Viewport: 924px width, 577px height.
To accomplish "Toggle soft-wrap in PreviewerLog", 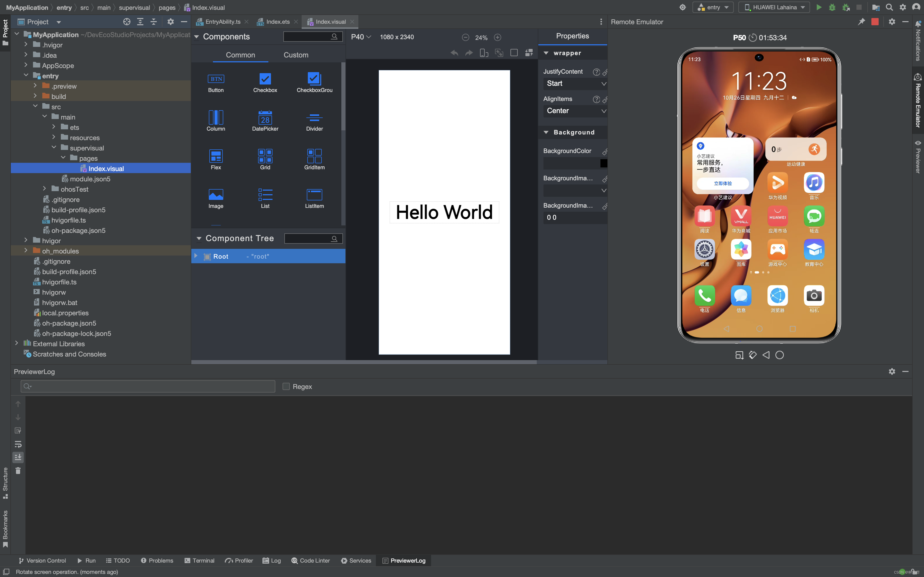I will point(18,444).
